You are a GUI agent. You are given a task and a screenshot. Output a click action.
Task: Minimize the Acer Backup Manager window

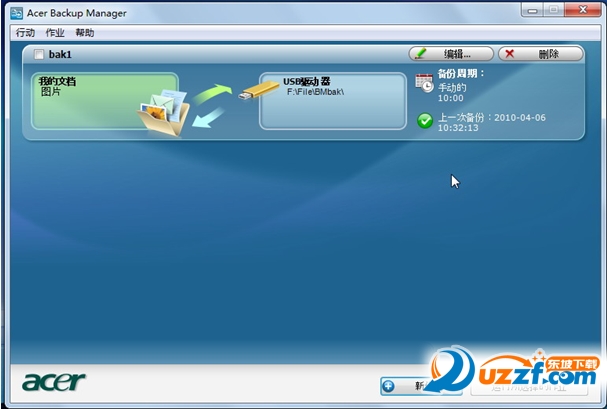[533, 10]
